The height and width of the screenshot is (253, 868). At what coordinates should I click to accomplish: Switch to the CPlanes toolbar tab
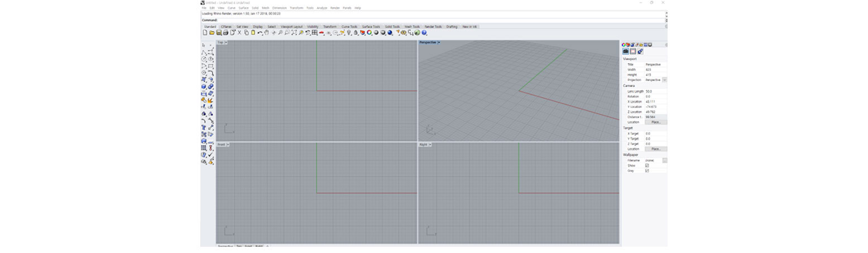point(226,26)
